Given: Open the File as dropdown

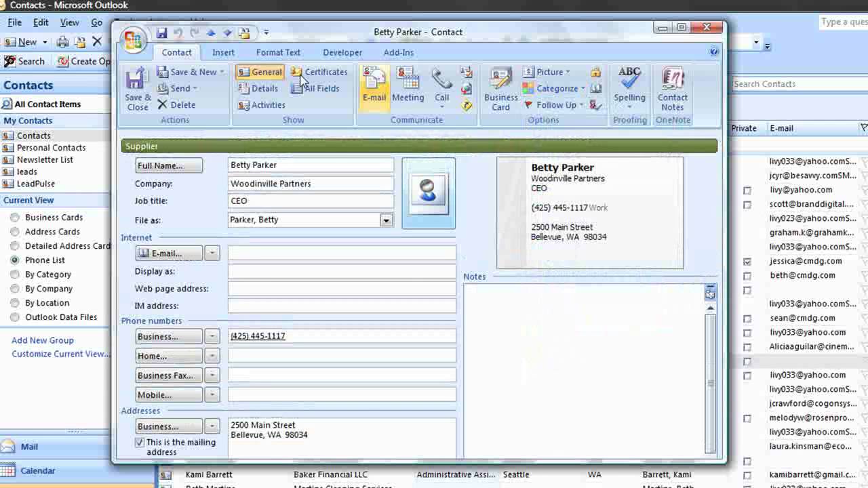Looking at the screenshot, I should (x=386, y=220).
